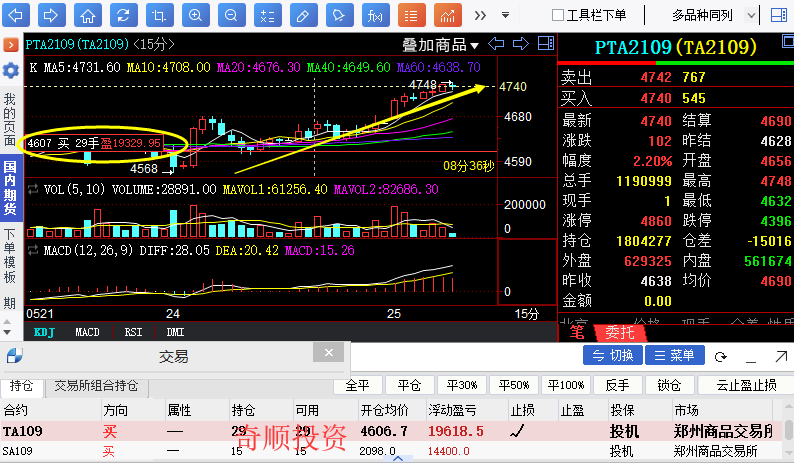Toggle the side panel layout icon top right
This screenshot has height=463, width=794.
pyautogui.click(x=778, y=15)
